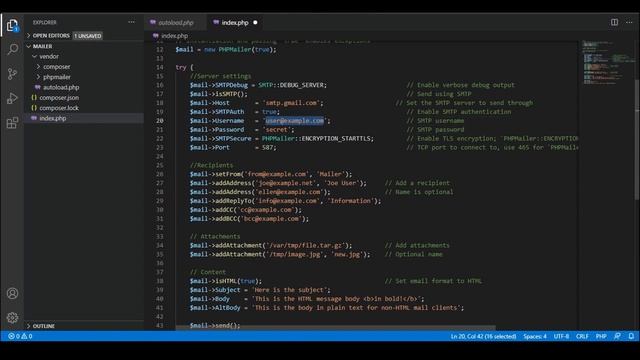Click the feedback icon in status bar
This screenshot has width=640, height=360.
coord(617,336)
